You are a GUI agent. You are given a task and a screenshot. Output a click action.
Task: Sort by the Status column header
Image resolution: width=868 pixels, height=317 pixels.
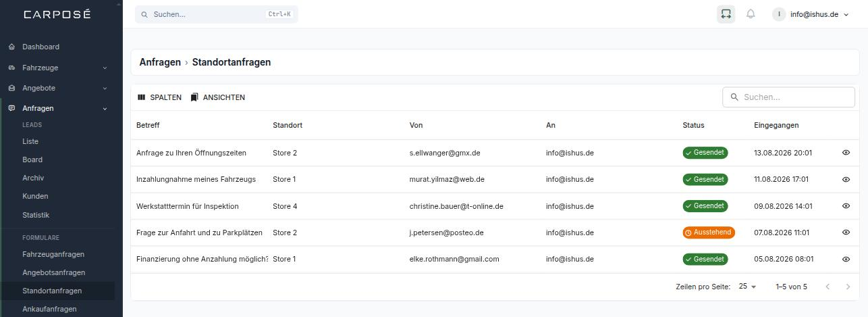tap(693, 125)
